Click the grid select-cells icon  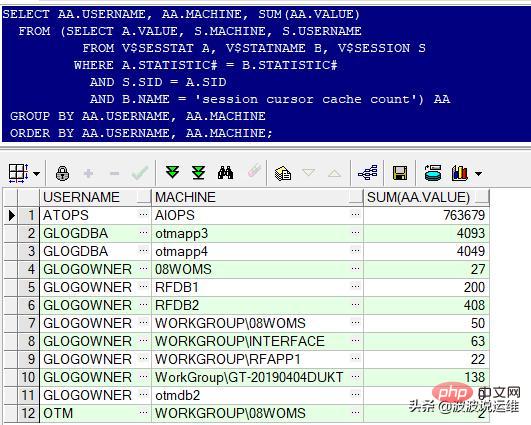[18, 173]
